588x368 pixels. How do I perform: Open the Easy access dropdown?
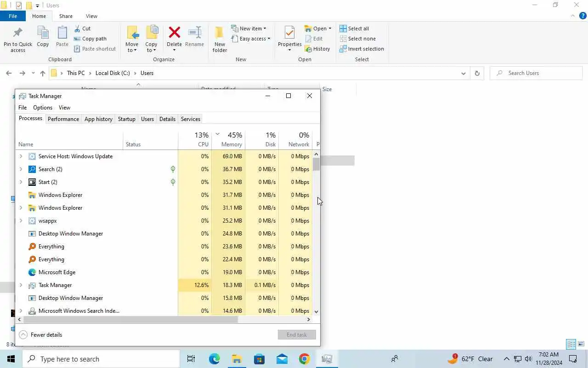pyautogui.click(x=251, y=39)
